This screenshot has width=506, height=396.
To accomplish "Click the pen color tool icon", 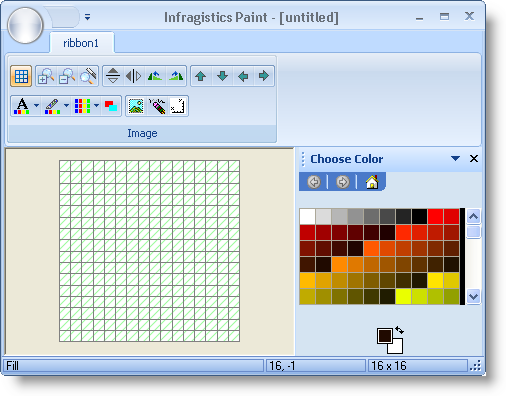I will [x=52, y=106].
